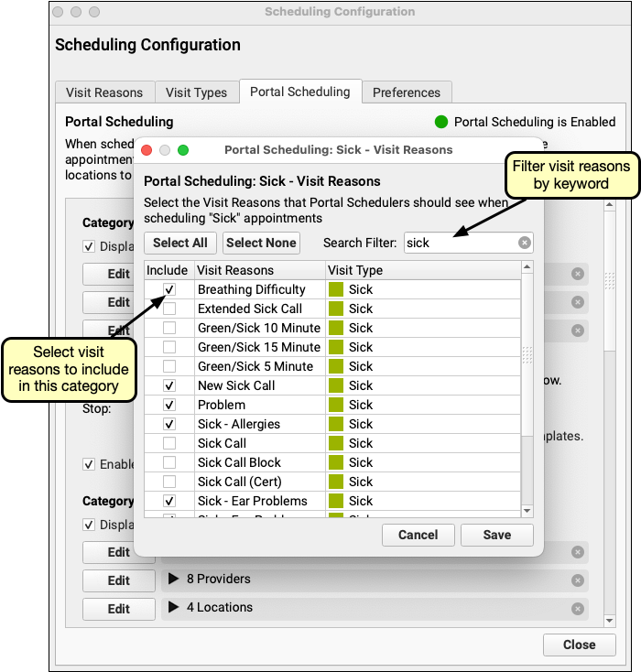Click the red close button of the Sick dialog
The width and height of the screenshot is (641, 672).
coord(147,150)
